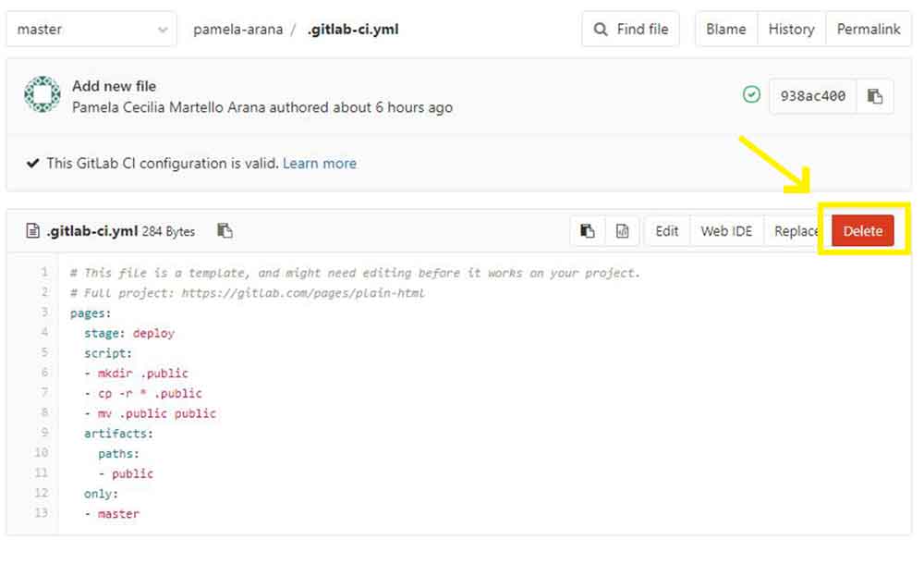Open the master branch dropdown
The image size is (924, 564).
91,30
